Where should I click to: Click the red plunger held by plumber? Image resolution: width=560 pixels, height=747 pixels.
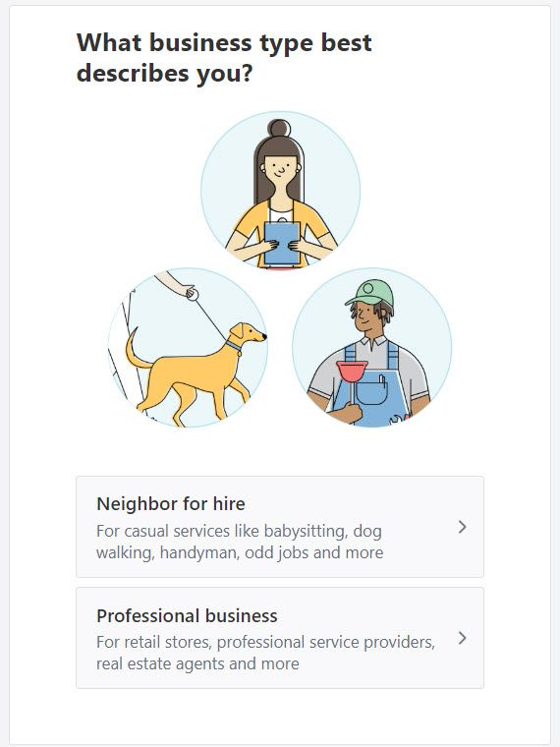tap(352, 379)
